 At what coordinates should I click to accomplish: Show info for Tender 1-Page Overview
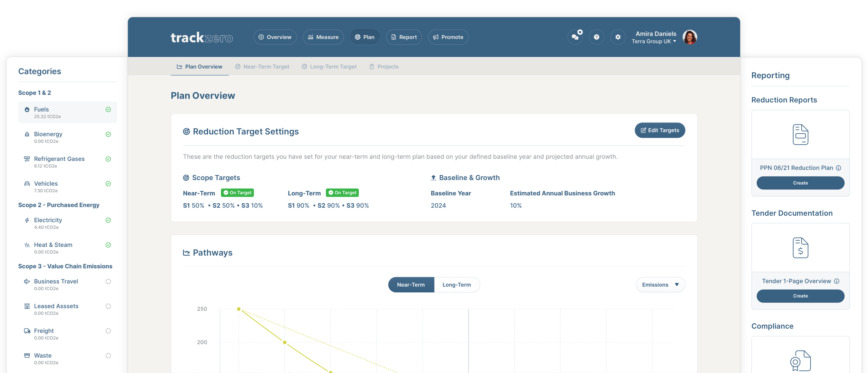point(837,281)
